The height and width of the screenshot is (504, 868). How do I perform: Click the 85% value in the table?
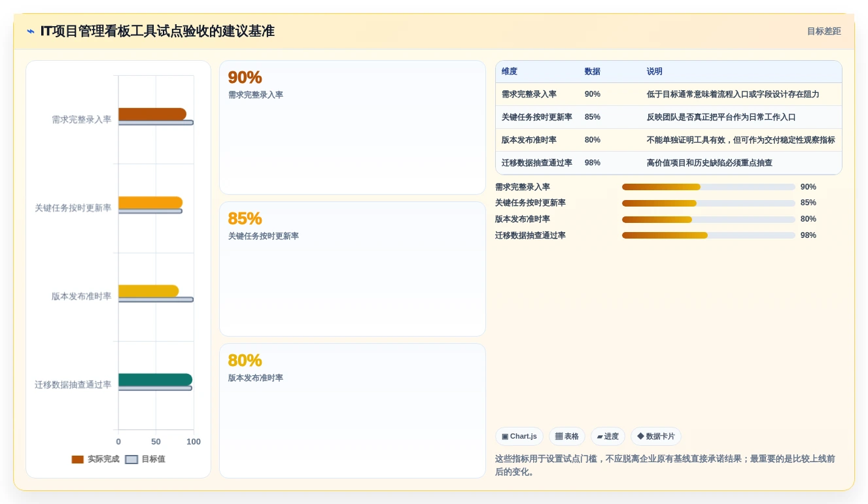pyautogui.click(x=593, y=117)
